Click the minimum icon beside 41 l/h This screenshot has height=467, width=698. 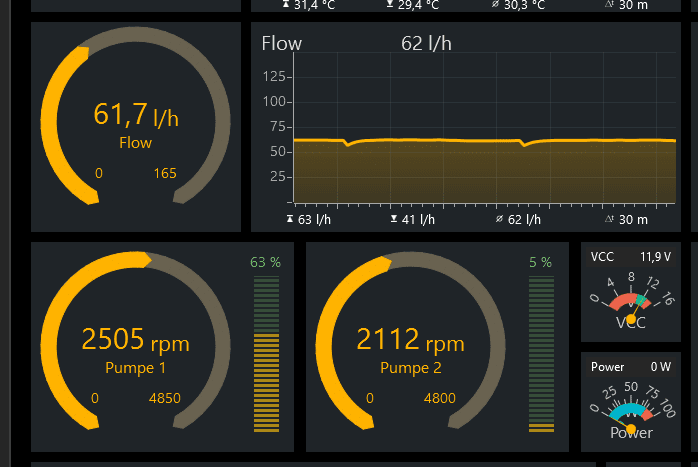click(394, 219)
